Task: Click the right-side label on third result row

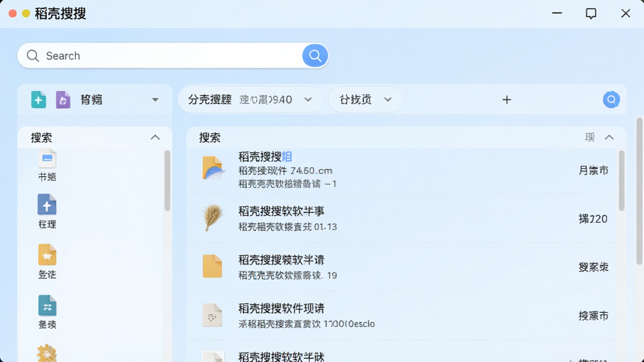Action: point(594,267)
